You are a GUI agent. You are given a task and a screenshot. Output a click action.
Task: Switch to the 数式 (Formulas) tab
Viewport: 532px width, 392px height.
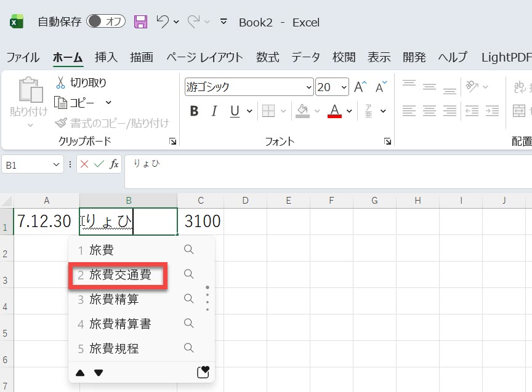click(x=267, y=57)
